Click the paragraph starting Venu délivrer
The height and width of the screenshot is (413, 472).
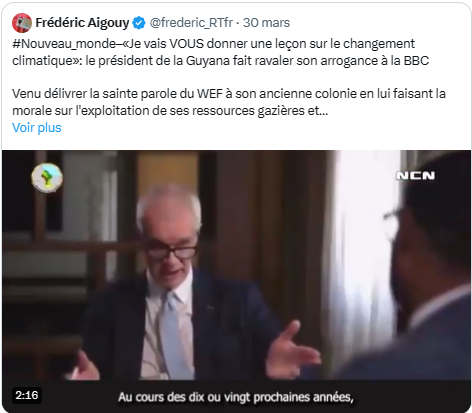point(229,102)
